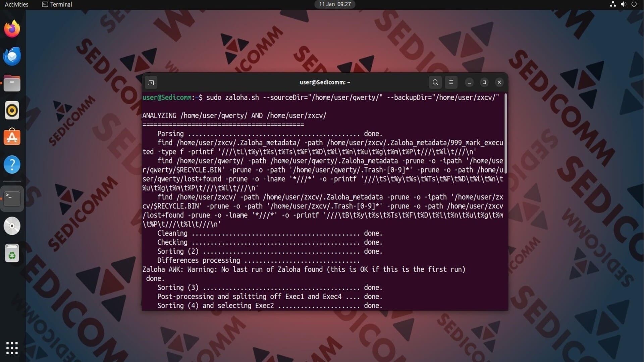Launch Rhythmbox music player

(12, 110)
